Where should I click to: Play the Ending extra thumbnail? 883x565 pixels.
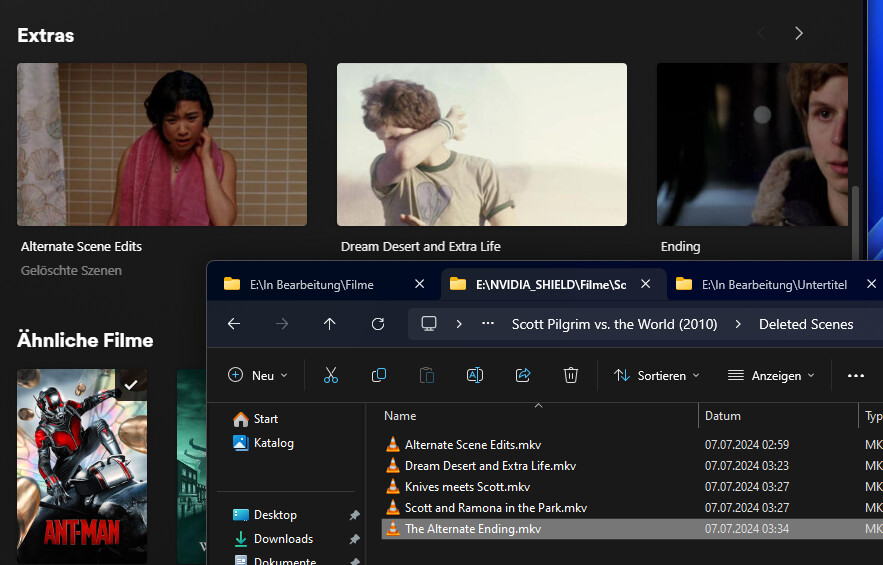(x=752, y=144)
